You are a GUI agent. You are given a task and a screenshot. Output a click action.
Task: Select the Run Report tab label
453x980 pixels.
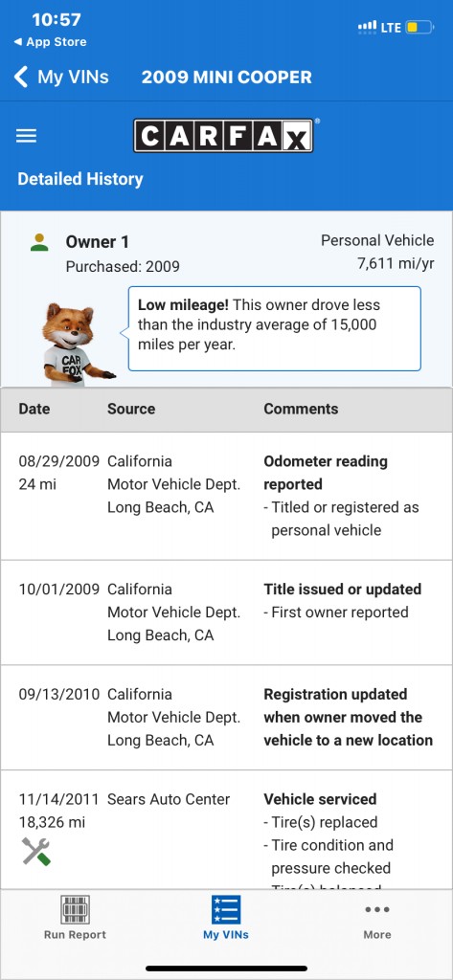click(x=75, y=935)
